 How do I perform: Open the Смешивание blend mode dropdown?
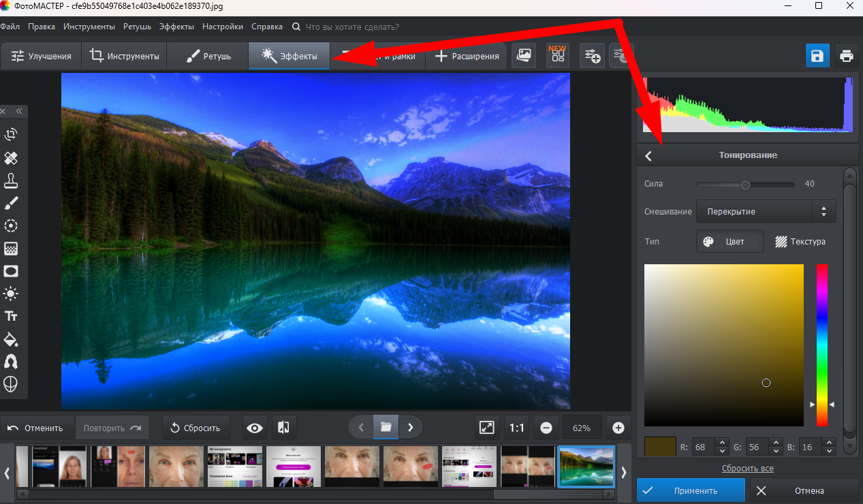click(x=766, y=212)
